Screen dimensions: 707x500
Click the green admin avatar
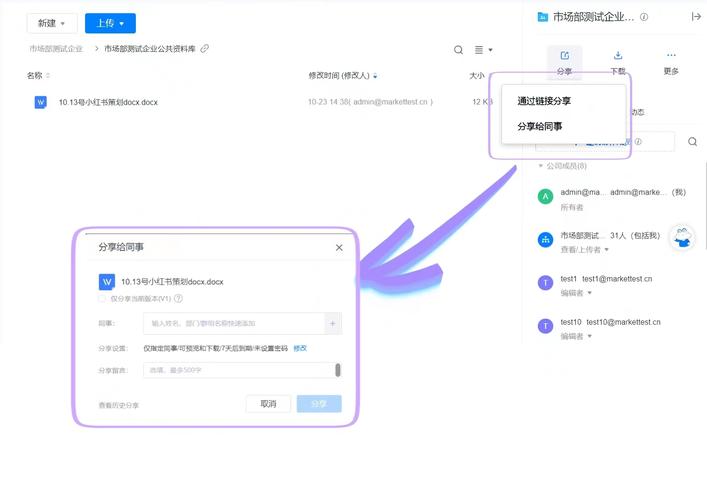click(545, 196)
